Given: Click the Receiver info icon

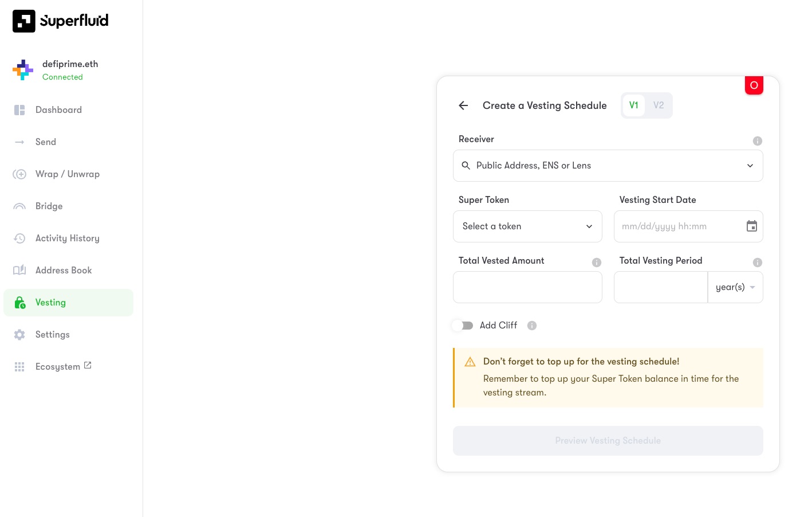Looking at the screenshot, I should tap(757, 141).
